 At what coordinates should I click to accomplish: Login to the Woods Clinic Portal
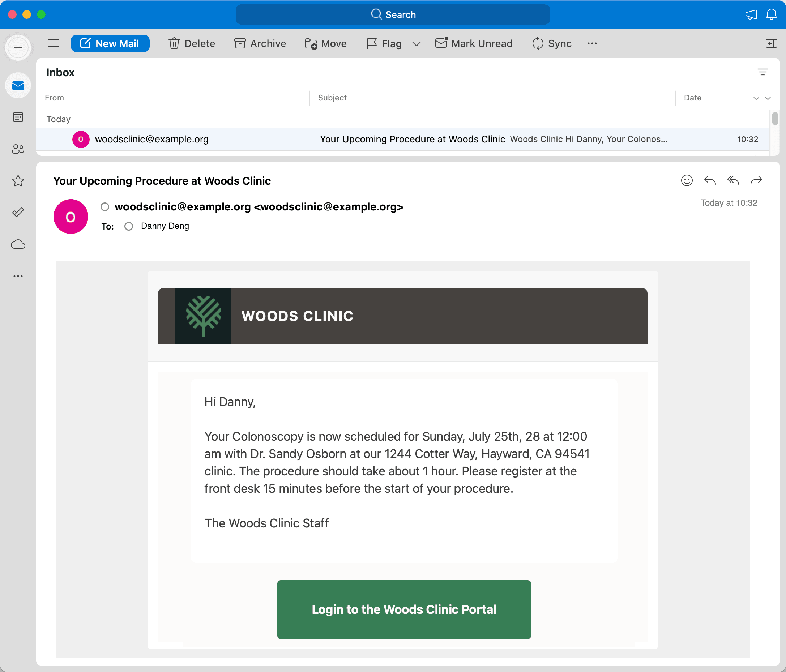pos(404,609)
